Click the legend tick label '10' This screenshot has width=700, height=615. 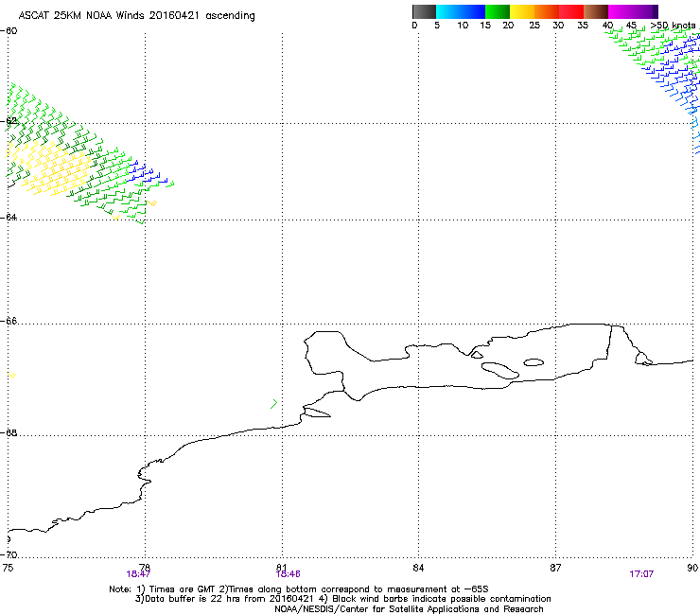(463, 26)
